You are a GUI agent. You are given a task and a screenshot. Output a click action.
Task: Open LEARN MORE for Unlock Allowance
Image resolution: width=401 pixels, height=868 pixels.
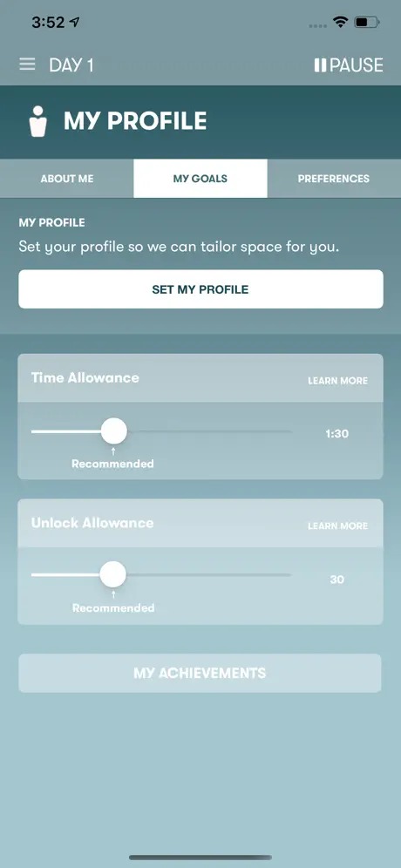(x=338, y=526)
